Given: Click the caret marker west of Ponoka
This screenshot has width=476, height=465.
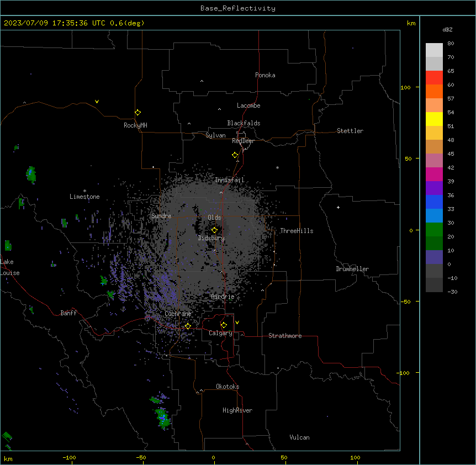Looking at the screenshot, I should tap(202, 81).
